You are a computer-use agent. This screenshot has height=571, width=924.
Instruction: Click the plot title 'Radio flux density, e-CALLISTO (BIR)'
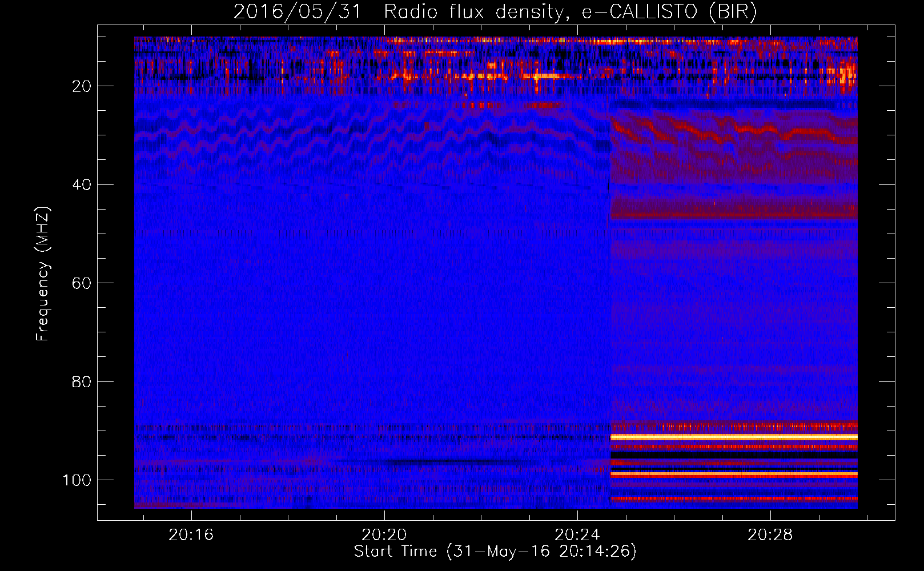pos(571,12)
